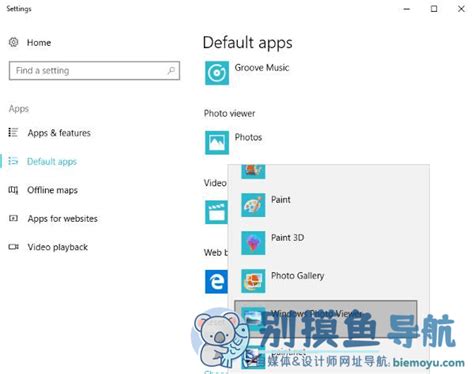The width and height of the screenshot is (474, 374).
Task: Click the Apps & features list icon
Action: 13,133
